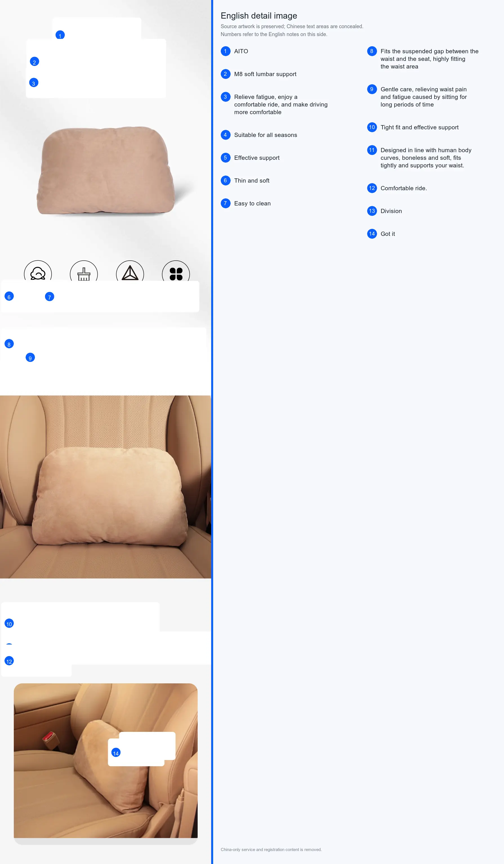Viewport: 504px width, 864px height.
Task: Click the "Designed in line with human body curves" note
Action: click(x=426, y=158)
